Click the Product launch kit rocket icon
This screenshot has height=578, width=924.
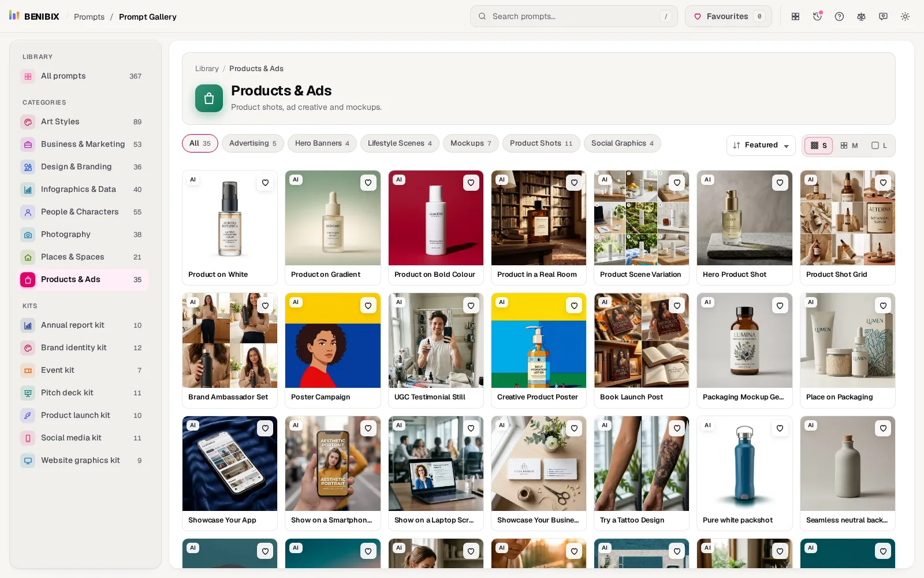[28, 416]
